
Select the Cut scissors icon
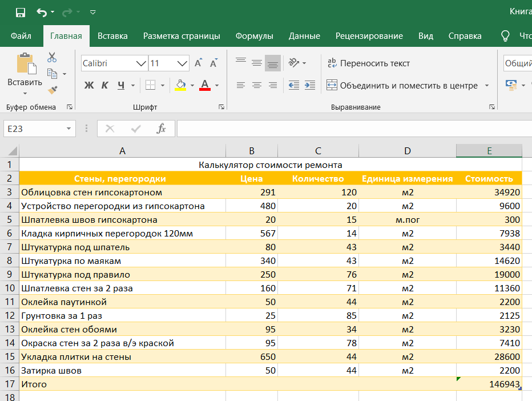pyautogui.click(x=52, y=57)
